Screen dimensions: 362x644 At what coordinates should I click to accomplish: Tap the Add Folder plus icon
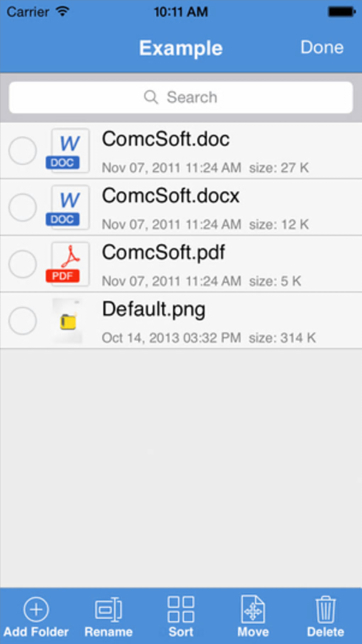click(x=36, y=610)
